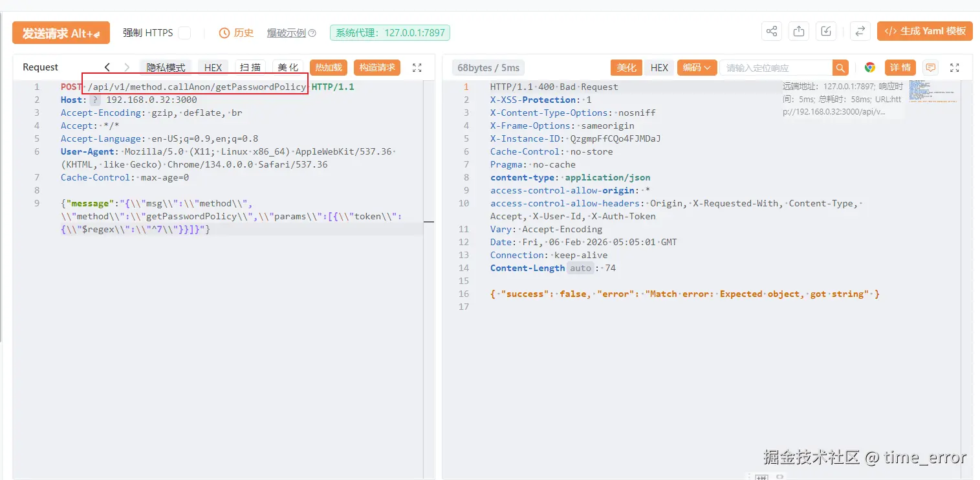Click the X-Instance-ID header line
Screen dimensions: 980x480
[575, 138]
